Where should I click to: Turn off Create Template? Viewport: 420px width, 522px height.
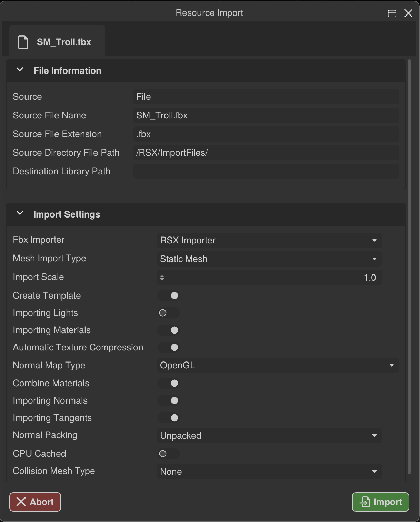click(x=169, y=296)
